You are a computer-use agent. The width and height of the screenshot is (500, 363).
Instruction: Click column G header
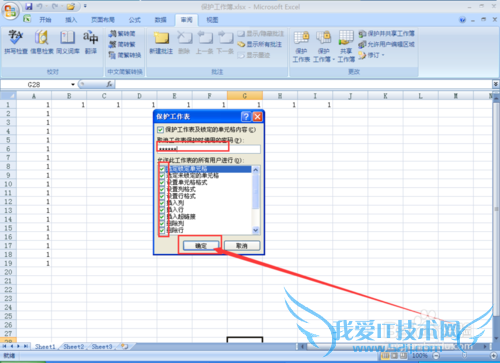click(x=245, y=96)
